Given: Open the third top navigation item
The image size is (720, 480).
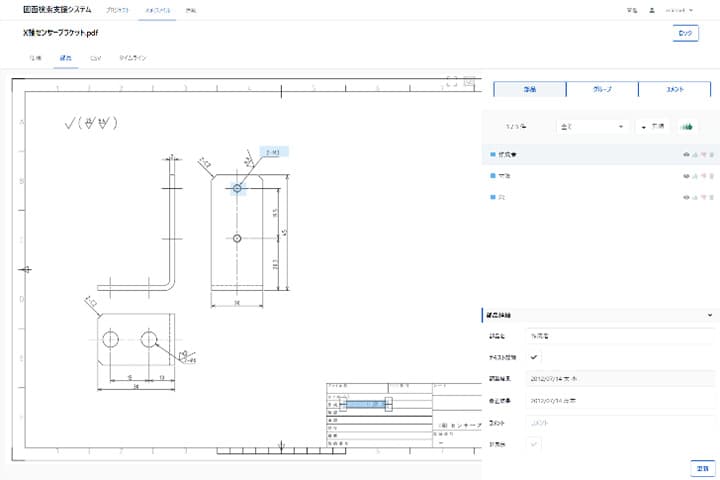Looking at the screenshot, I should pos(191,10).
